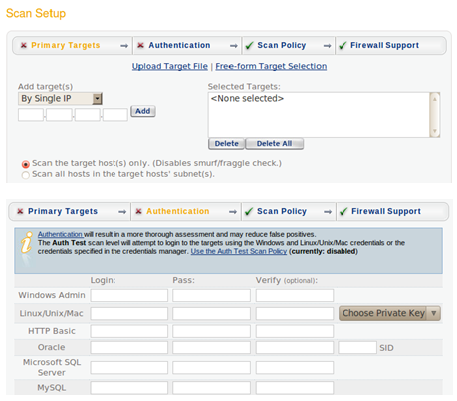
Task: Follow the 'Use the Auth Test Scan Policy' link
Action: pyautogui.click(x=239, y=251)
